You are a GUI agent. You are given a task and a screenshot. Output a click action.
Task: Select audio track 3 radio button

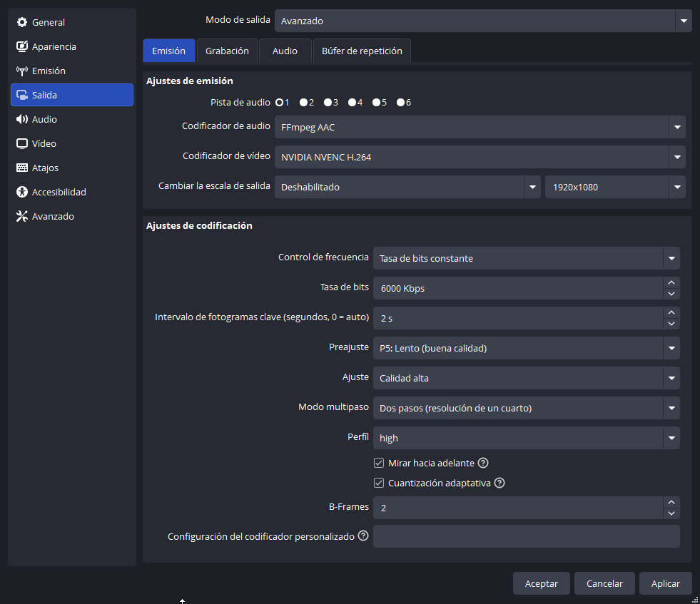coord(328,103)
